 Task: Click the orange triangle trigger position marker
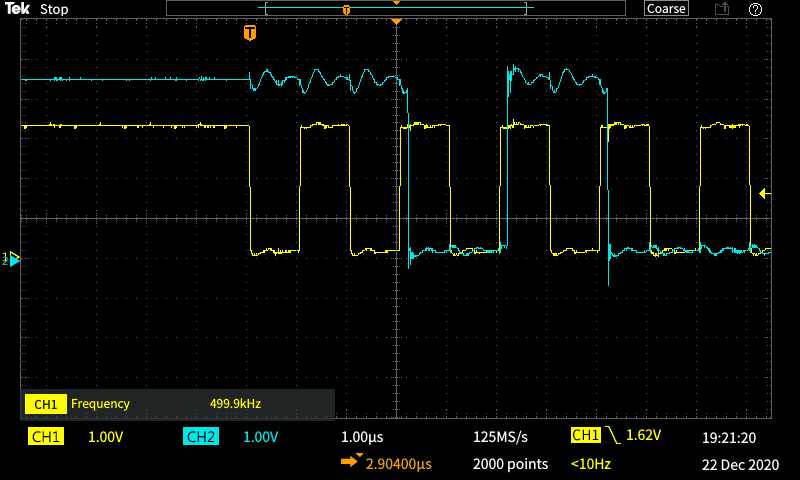(x=397, y=21)
